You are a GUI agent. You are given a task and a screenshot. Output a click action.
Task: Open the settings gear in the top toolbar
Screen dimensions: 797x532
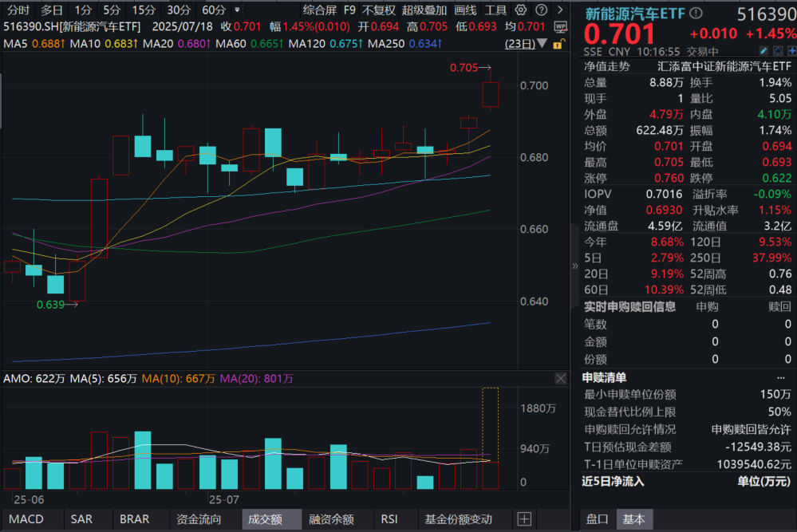(x=520, y=10)
